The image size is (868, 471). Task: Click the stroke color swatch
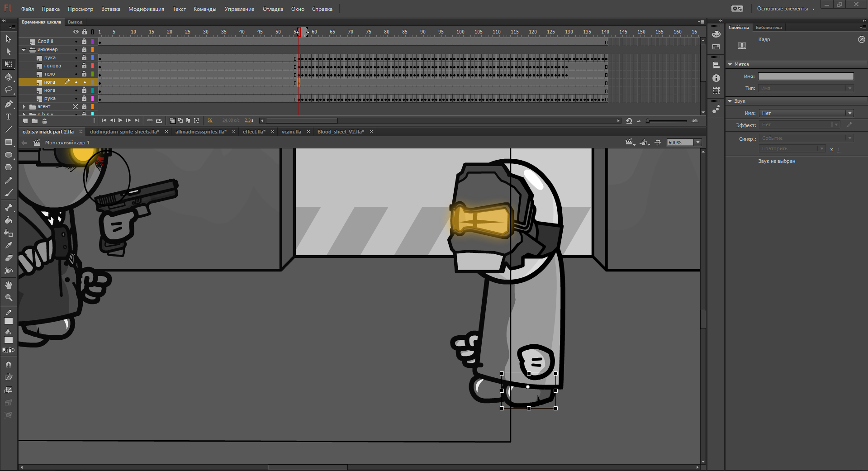tap(9, 321)
